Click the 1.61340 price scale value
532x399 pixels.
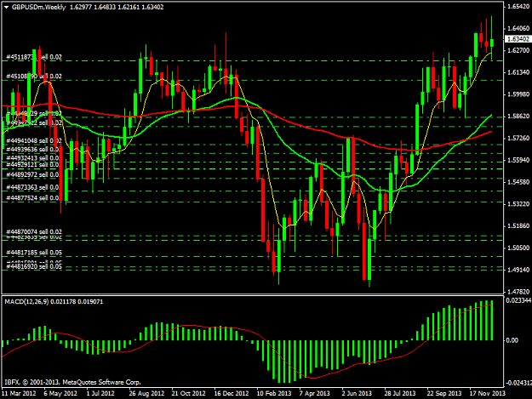pos(518,72)
